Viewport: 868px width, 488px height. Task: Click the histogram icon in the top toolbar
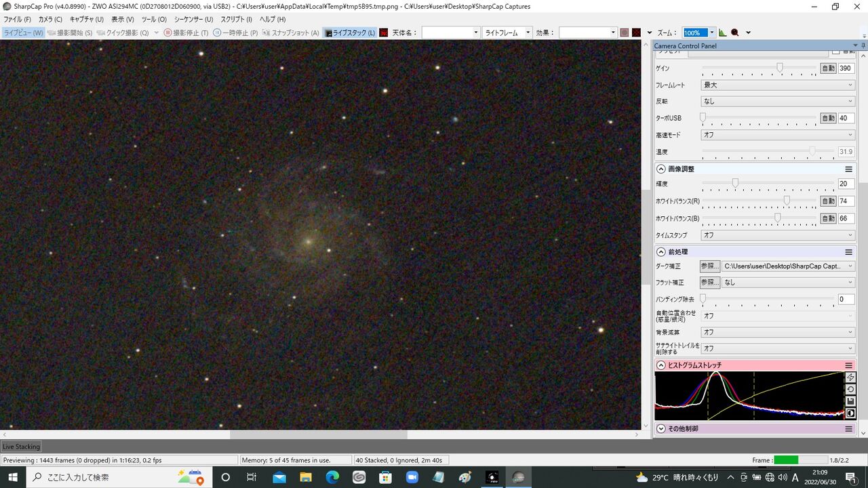point(722,33)
